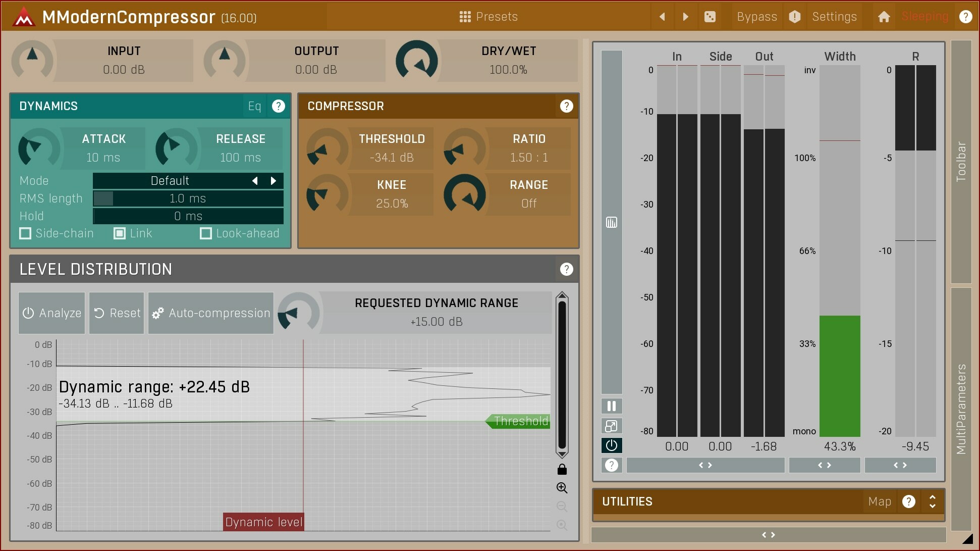Disable the Link checkbox

click(120, 233)
